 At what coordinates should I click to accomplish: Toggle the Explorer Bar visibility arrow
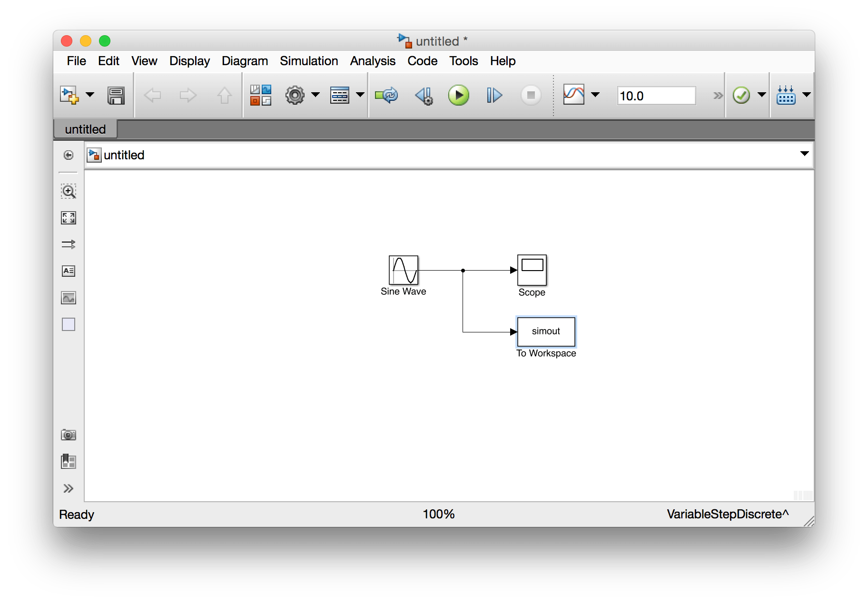69,156
